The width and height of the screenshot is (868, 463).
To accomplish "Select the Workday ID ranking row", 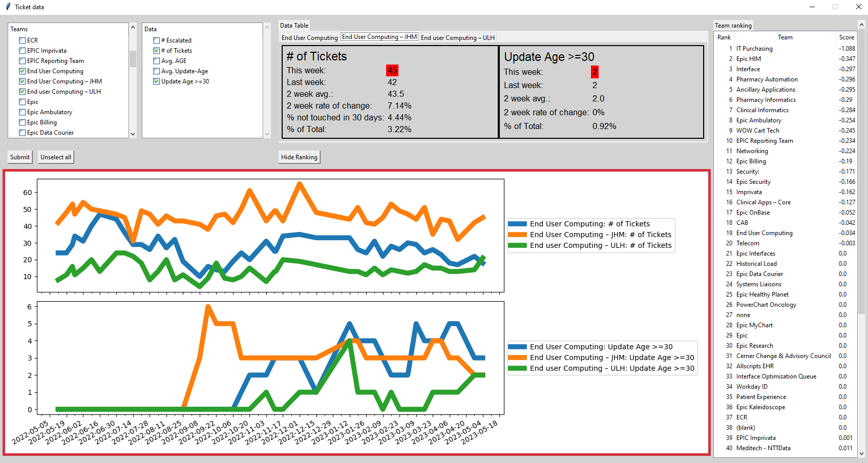I will 785,387.
